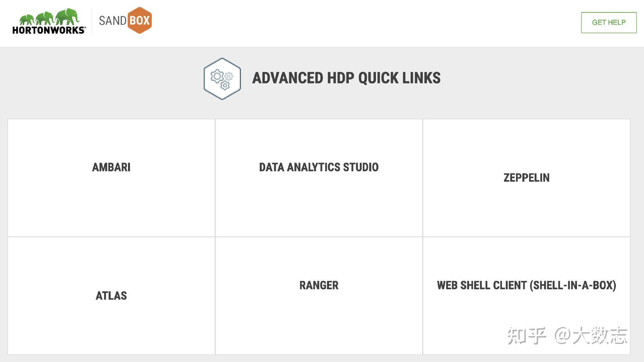Viewport: 644px width, 362px height.
Task: Launch the Zeppelin quick link
Action: [x=526, y=178]
